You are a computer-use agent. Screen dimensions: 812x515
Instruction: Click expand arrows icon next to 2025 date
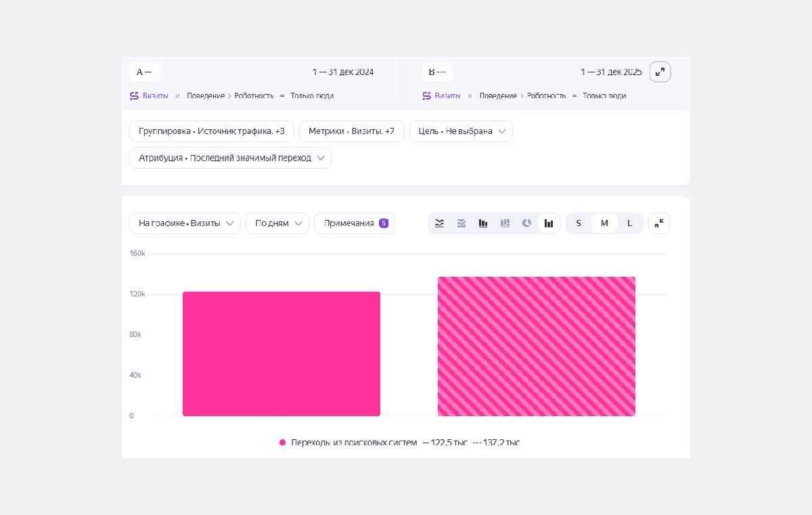point(660,72)
